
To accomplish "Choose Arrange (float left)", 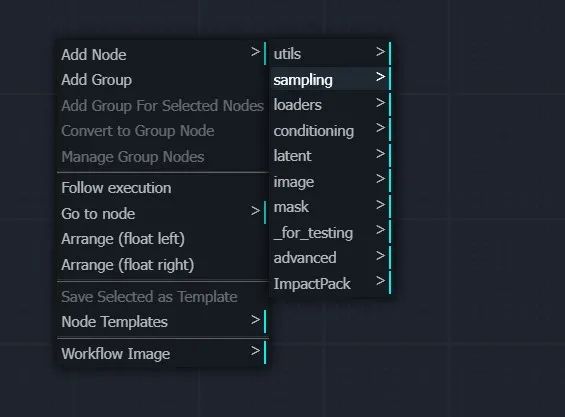I will [163, 239].
